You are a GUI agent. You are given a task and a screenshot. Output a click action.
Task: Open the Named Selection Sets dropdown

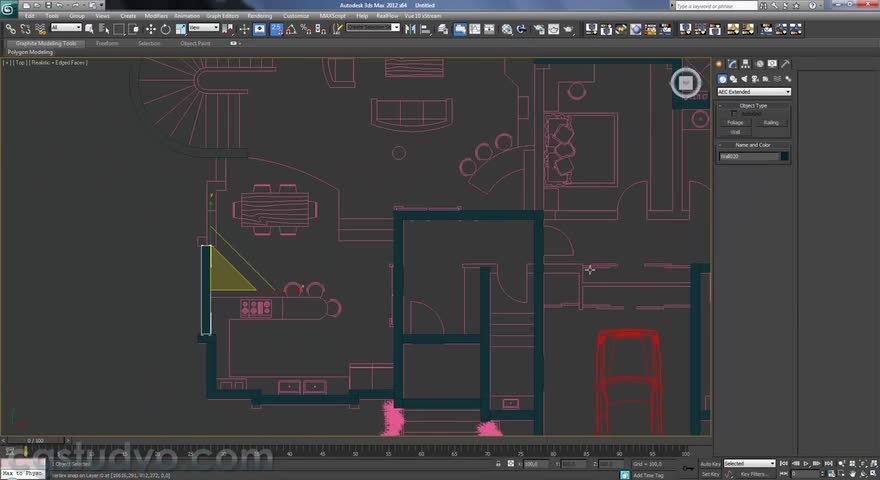373,28
